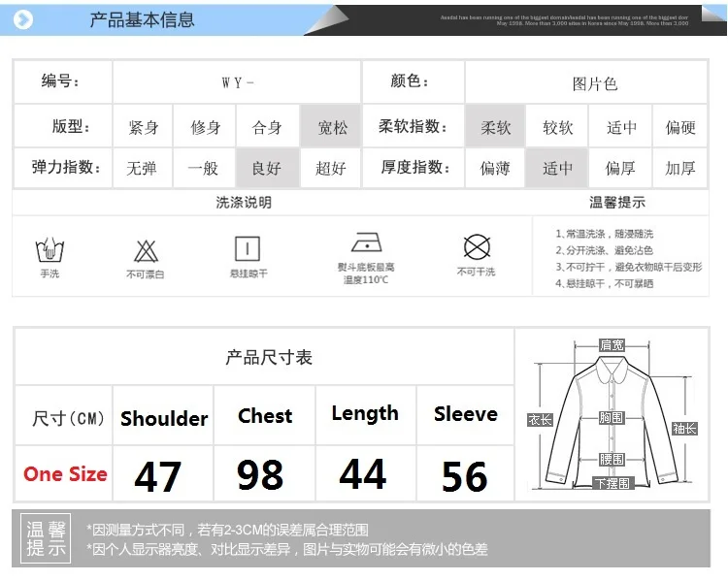Click the hang dry square icon
728x581 pixels.
pyautogui.click(x=248, y=248)
